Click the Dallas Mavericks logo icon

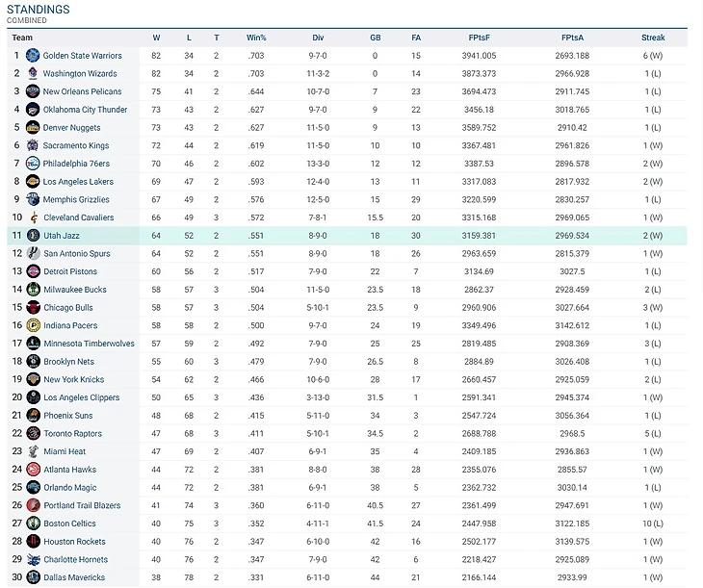point(33,577)
